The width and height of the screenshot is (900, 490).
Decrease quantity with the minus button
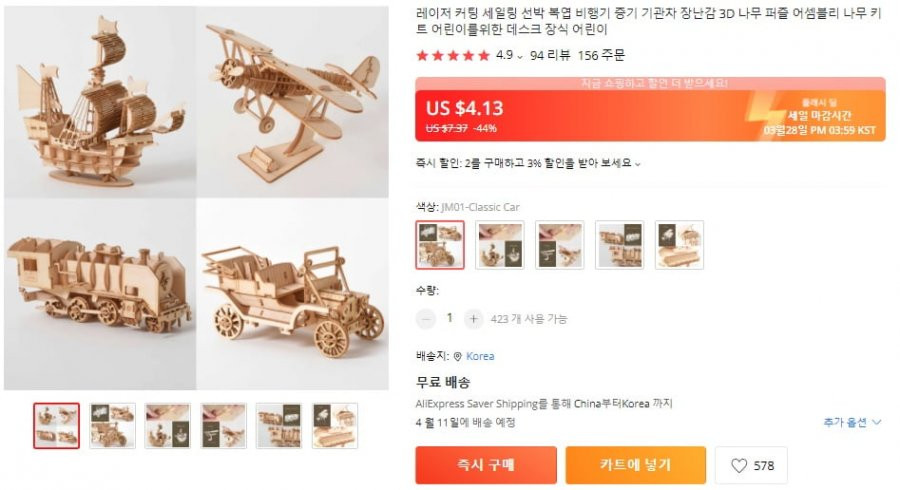(426, 319)
